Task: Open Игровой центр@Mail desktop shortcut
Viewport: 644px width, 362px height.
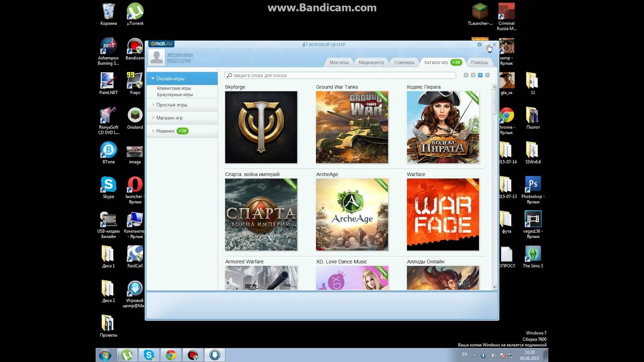Action: click(x=134, y=294)
